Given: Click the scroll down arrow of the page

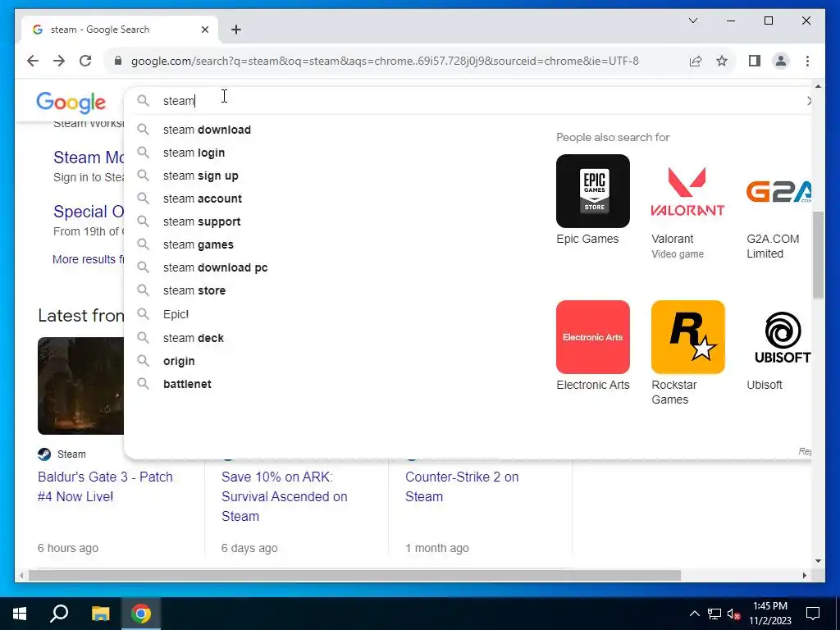Looking at the screenshot, I should pos(818,561).
